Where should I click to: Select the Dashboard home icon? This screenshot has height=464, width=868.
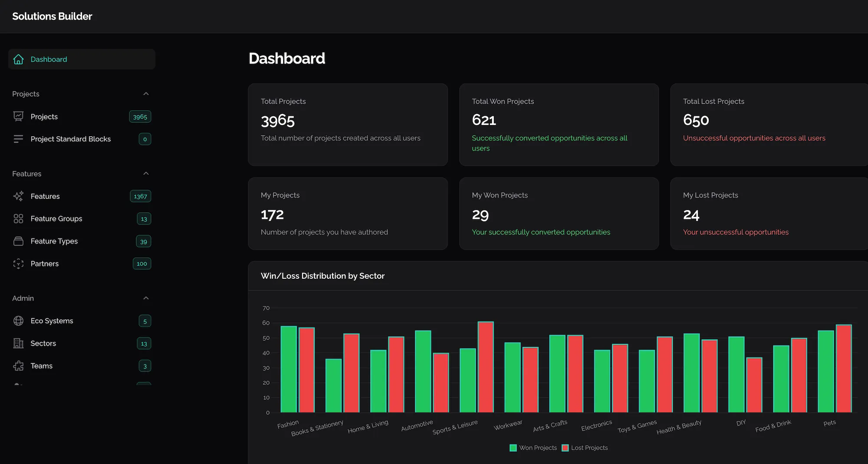point(18,59)
